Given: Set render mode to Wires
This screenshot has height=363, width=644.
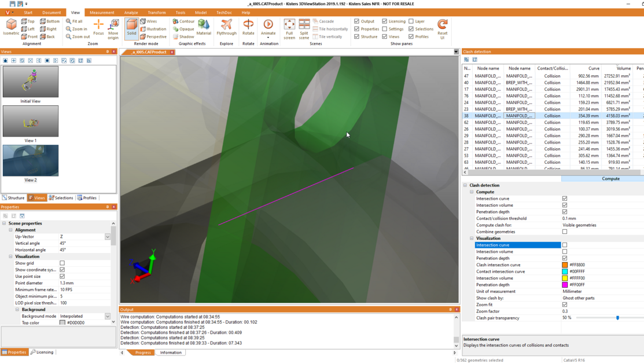Looking at the screenshot, I should (149, 21).
